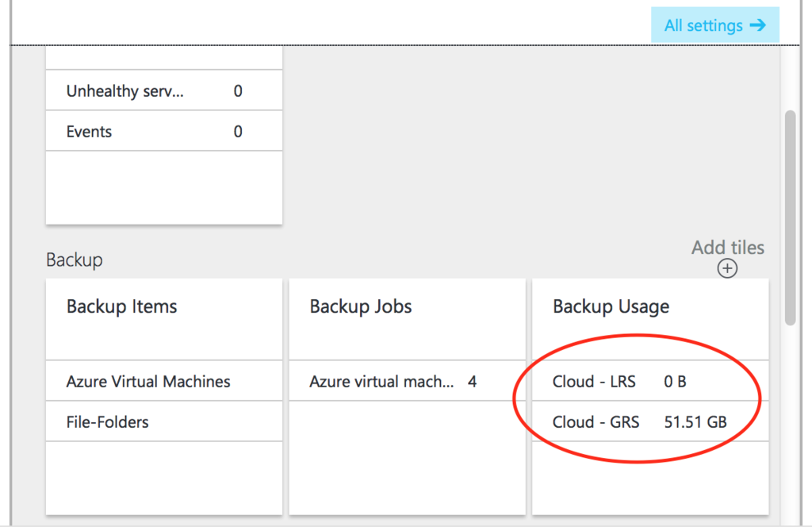The image size is (812, 527).
Task: Select the Azure Virtual Machines backup item
Action: point(148,382)
